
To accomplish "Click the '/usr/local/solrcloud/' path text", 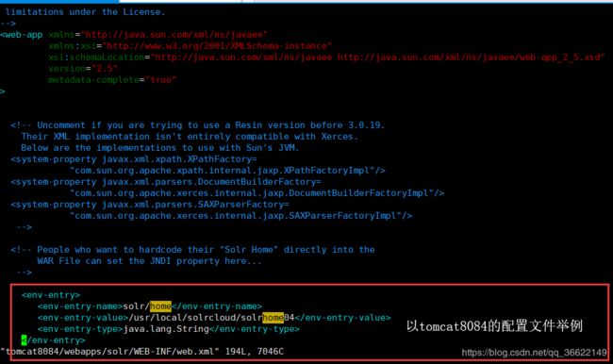I will click(x=185, y=318).
